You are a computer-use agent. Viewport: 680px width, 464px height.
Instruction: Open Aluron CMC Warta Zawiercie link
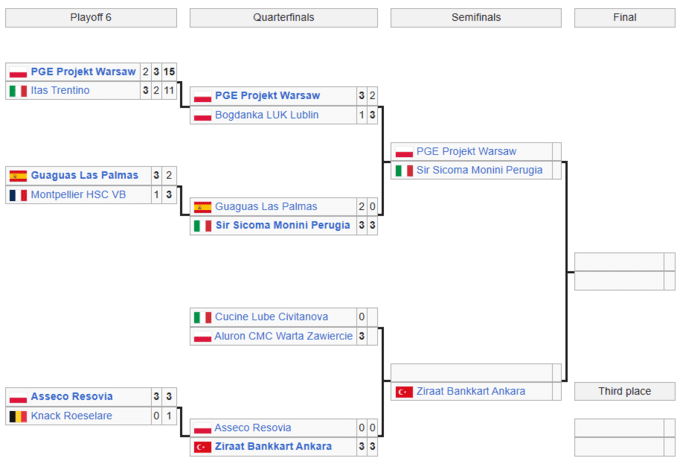coord(284,336)
